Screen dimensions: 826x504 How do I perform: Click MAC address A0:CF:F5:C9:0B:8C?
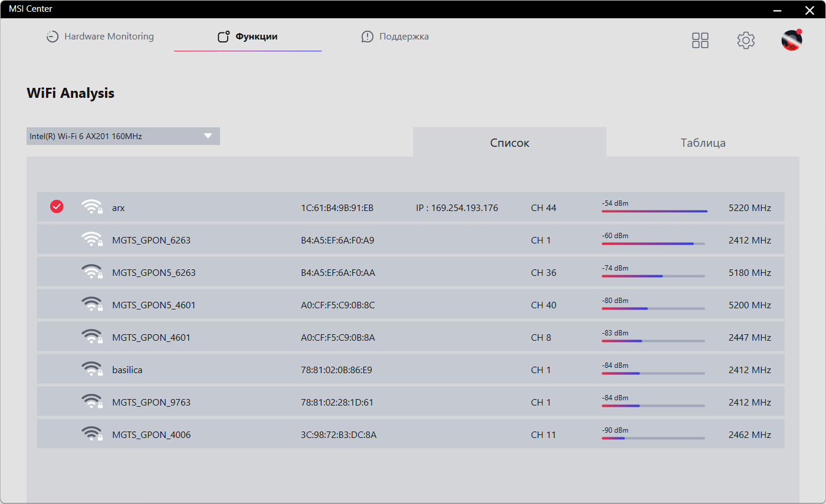[337, 305]
